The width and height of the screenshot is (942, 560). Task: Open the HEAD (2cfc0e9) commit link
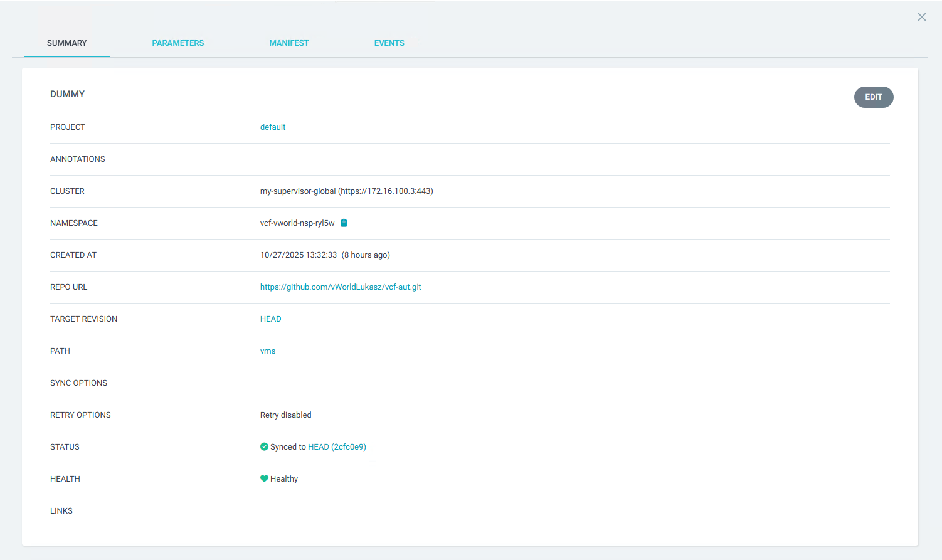click(x=337, y=447)
